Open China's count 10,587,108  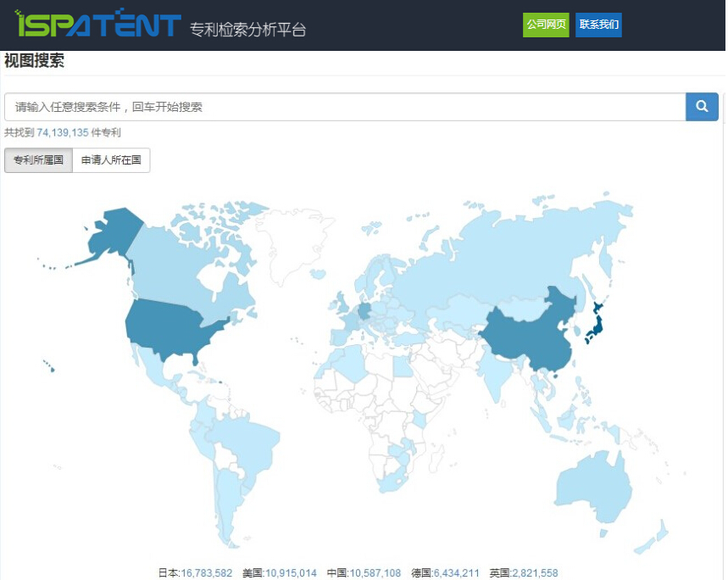375,573
